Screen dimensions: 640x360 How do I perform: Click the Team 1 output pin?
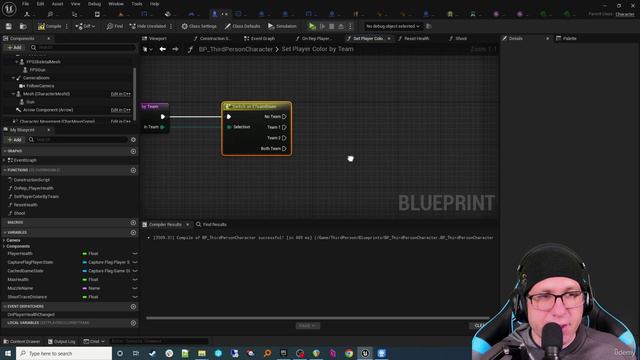tap(284, 127)
